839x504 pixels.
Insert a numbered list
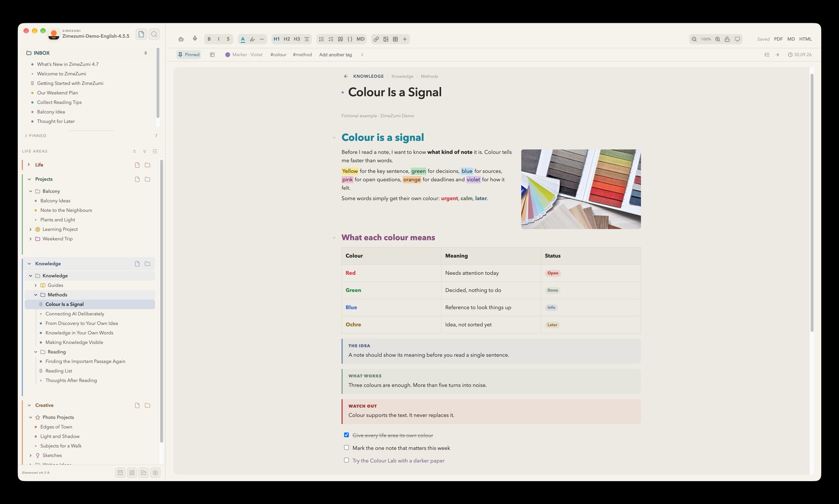pyautogui.click(x=321, y=39)
